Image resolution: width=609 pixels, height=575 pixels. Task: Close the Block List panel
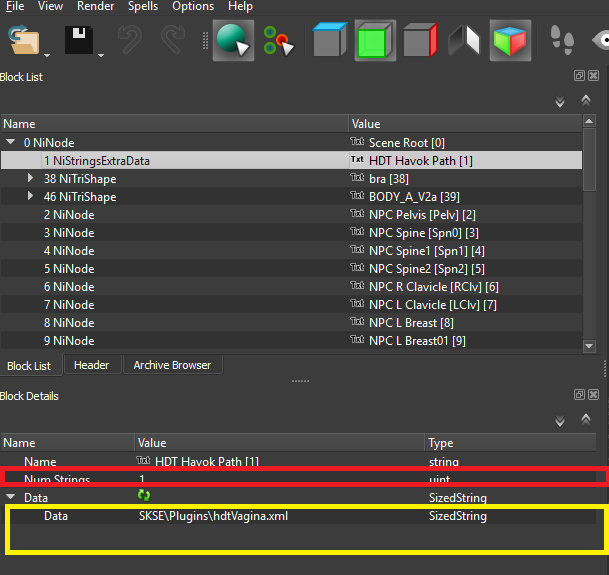pyautogui.click(x=593, y=76)
